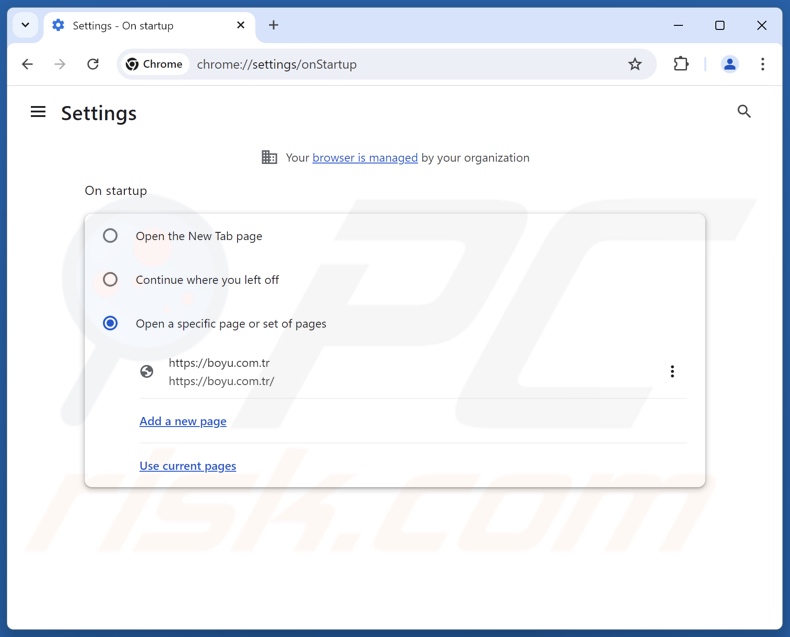Click Add a new page
The width and height of the screenshot is (790, 637).
click(x=183, y=421)
